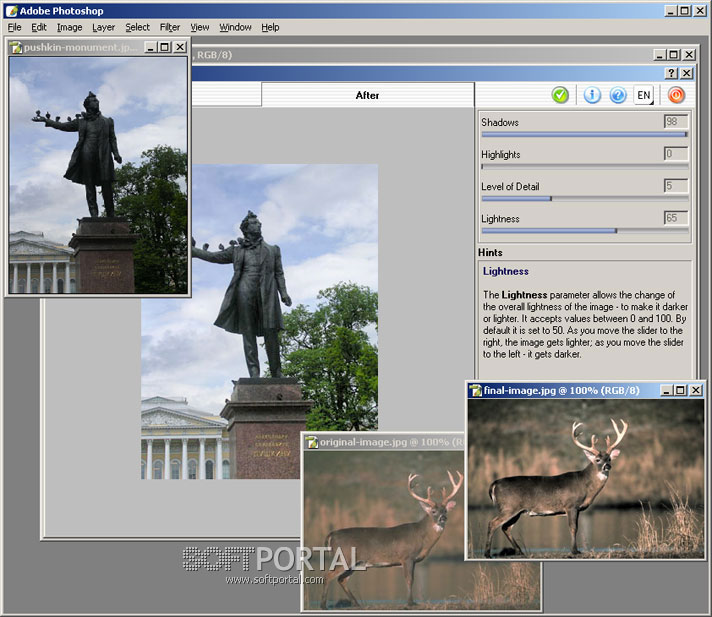Viewport: 712px width, 617px height.
Task: Adjust the Highlights slider
Action: (x=585, y=167)
